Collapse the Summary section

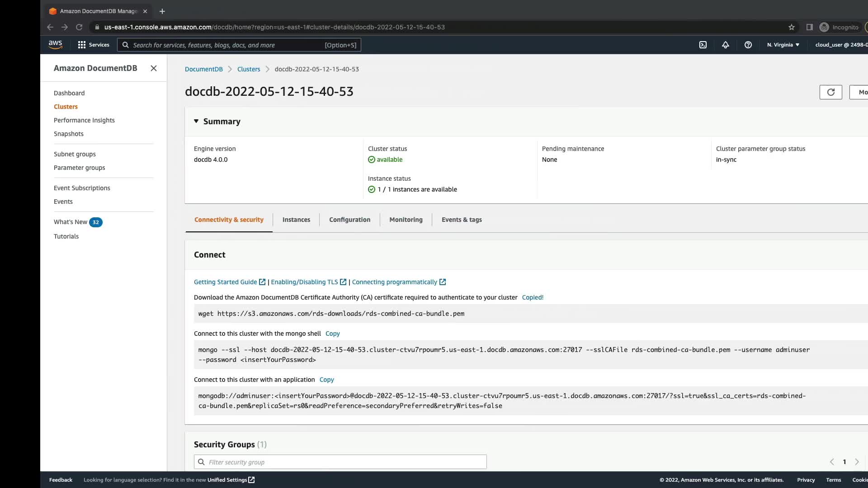coord(196,121)
